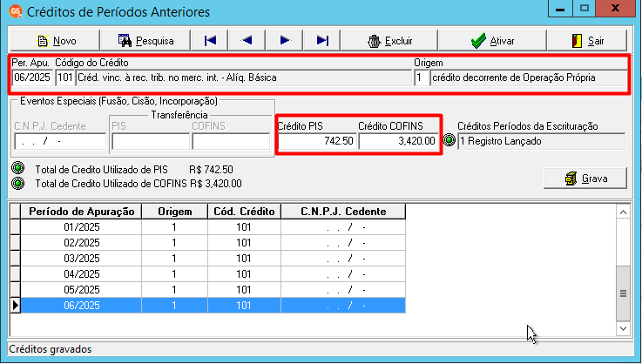The height and width of the screenshot is (364, 642).
Task: Click the table scrollbar down arrow
Action: click(623, 328)
